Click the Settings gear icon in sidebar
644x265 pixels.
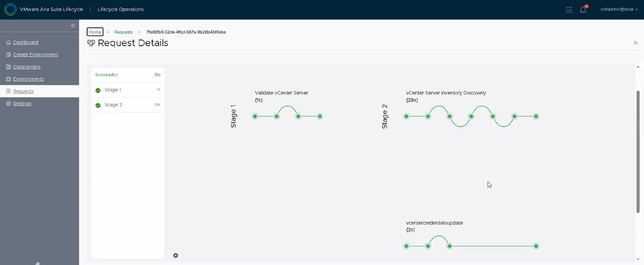coord(8,103)
